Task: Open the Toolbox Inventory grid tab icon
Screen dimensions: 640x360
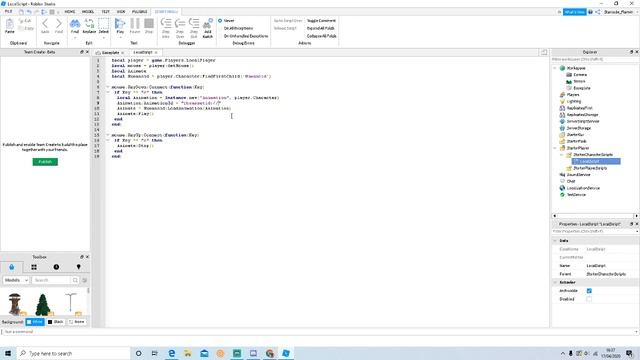Action: (x=34, y=267)
